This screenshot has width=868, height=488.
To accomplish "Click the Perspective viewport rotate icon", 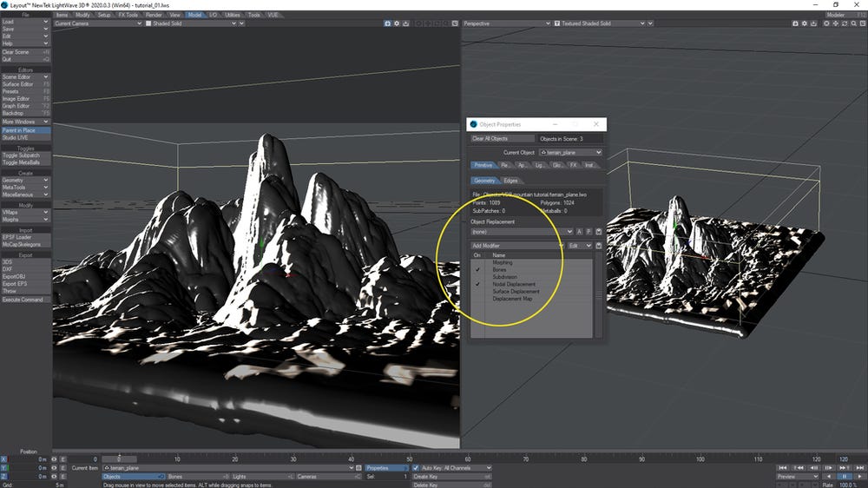I will (x=845, y=23).
